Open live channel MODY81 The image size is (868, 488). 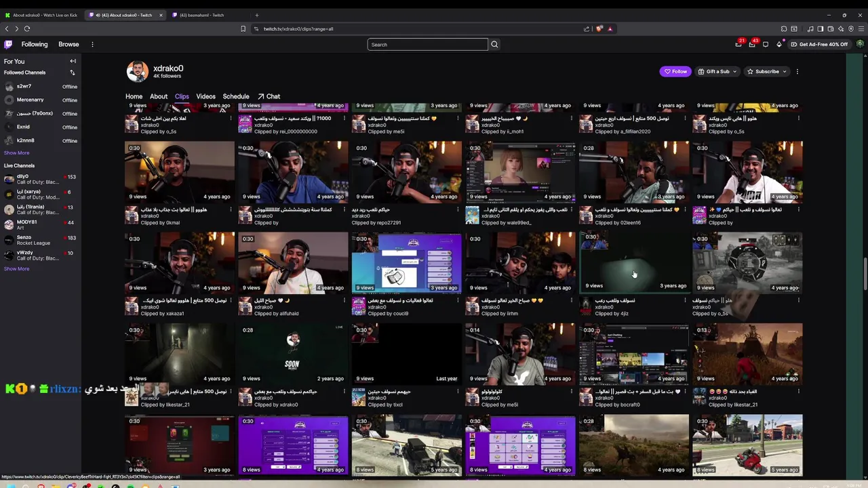click(41, 225)
